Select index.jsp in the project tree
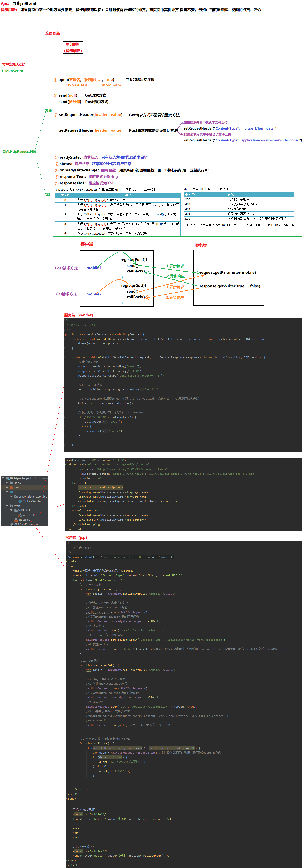 pyautogui.click(x=24, y=520)
